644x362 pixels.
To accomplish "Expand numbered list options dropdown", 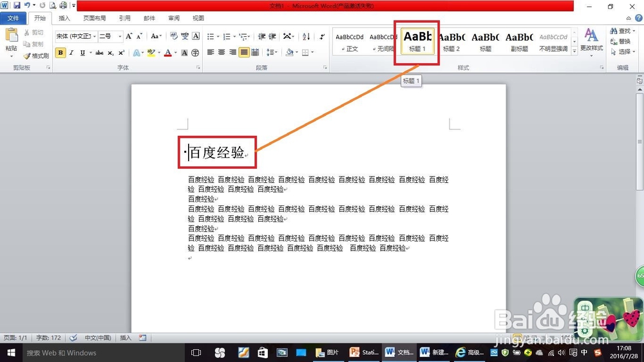I will (234, 37).
